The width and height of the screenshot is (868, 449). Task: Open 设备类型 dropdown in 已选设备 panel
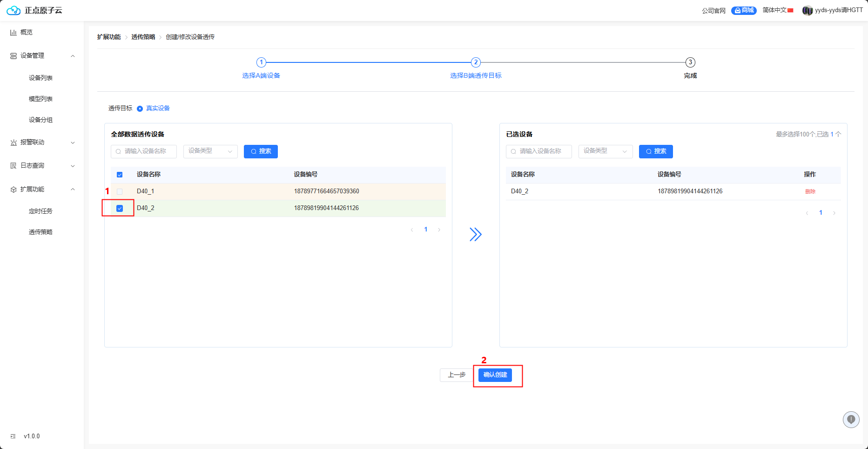tap(605, 151)
